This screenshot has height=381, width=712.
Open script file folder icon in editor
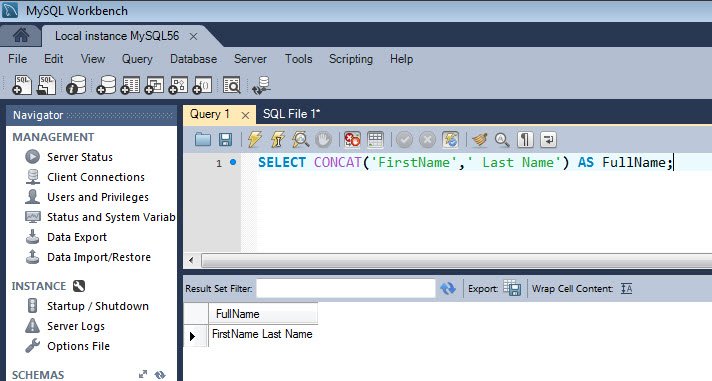[203, 139]
